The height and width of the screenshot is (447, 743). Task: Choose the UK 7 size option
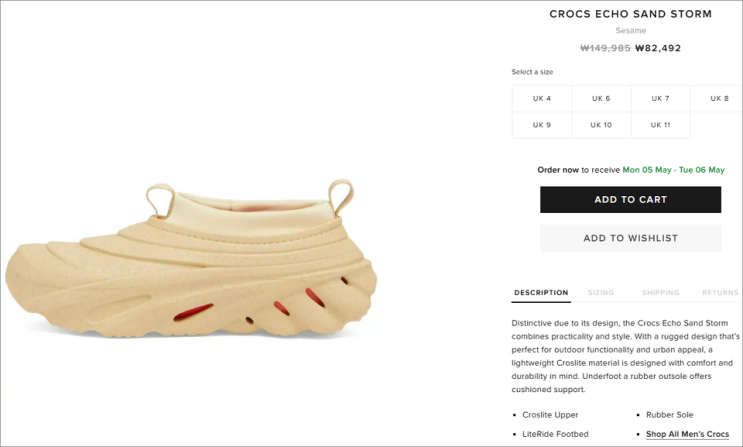tap(661, 99)
